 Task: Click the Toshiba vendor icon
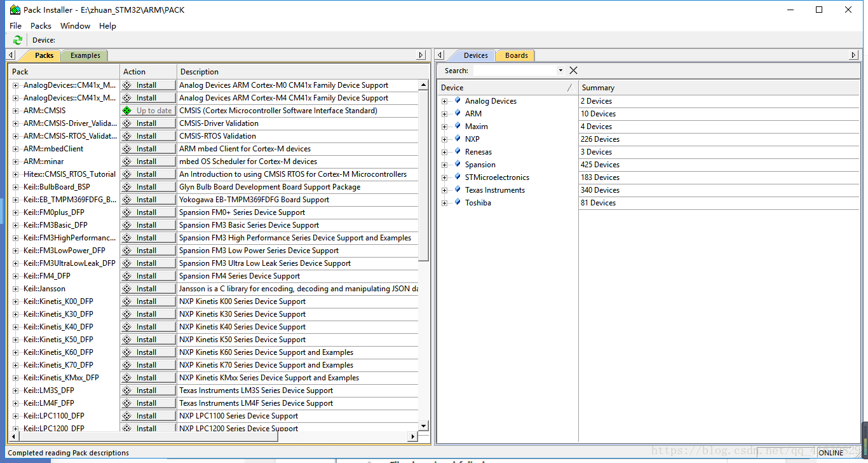click(458, 202)
